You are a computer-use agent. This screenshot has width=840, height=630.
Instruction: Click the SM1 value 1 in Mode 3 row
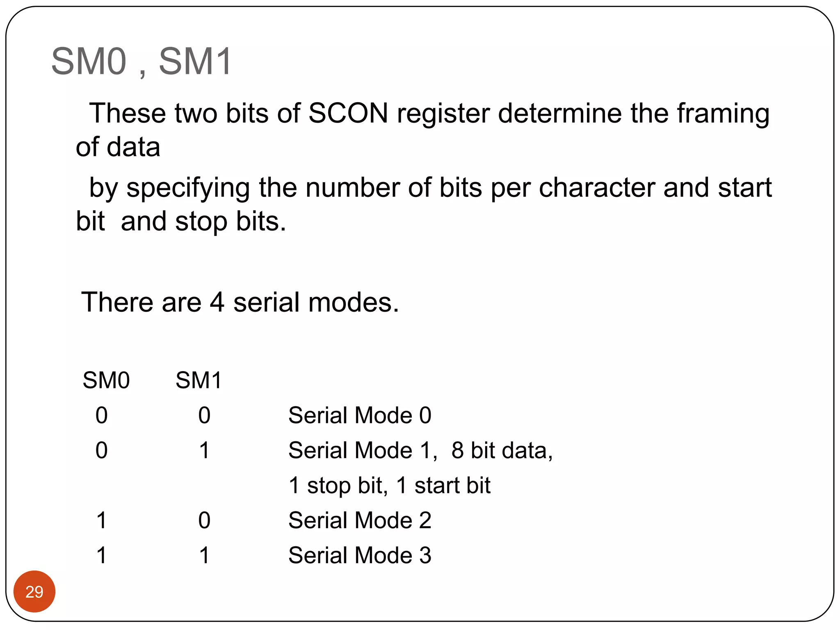coord(204,555)
